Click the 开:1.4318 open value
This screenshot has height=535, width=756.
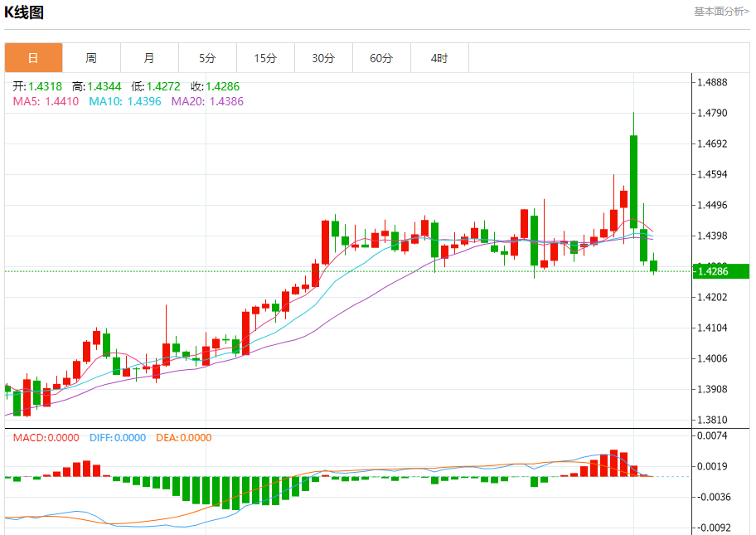37,86
